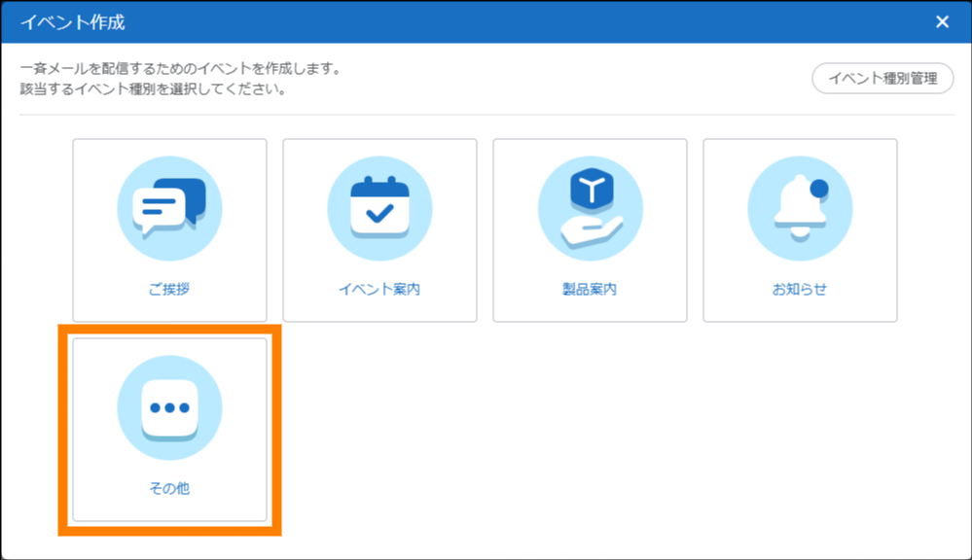Click the 一斉メール description text

pos(180,70)
